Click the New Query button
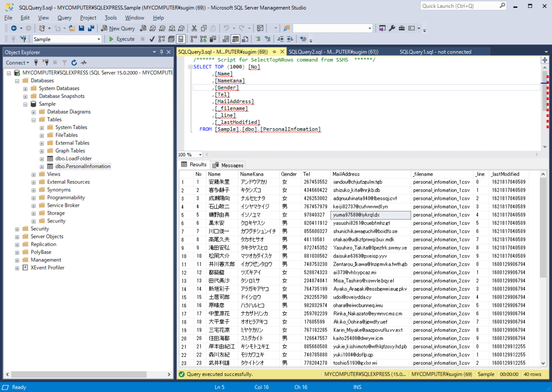552x392 pixels. [118, 28]
